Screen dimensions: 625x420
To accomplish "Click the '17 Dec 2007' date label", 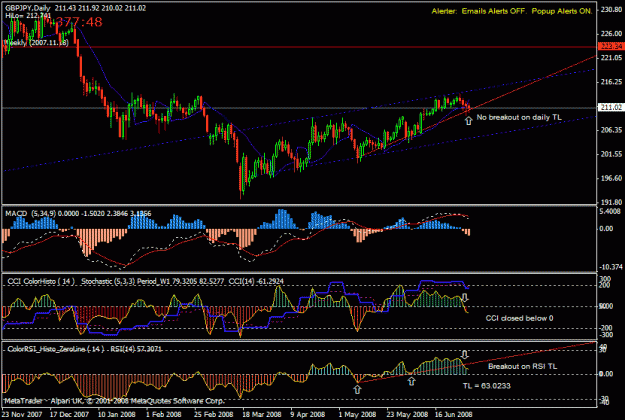I will (x=69, y=414).
